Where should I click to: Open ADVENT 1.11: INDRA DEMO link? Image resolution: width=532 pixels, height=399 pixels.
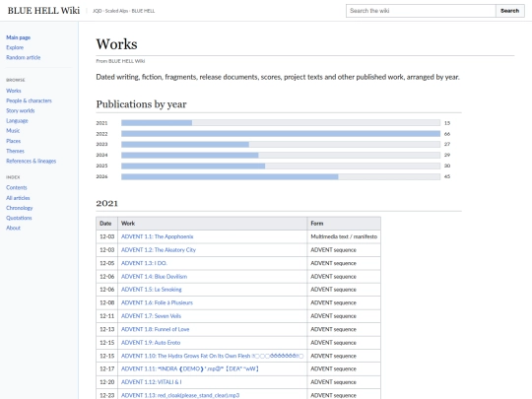pos(190,368)
